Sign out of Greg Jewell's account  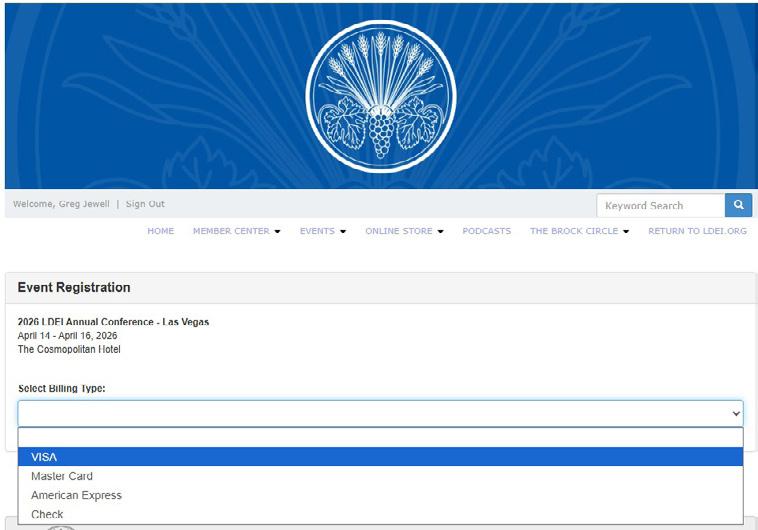(145, 204)
